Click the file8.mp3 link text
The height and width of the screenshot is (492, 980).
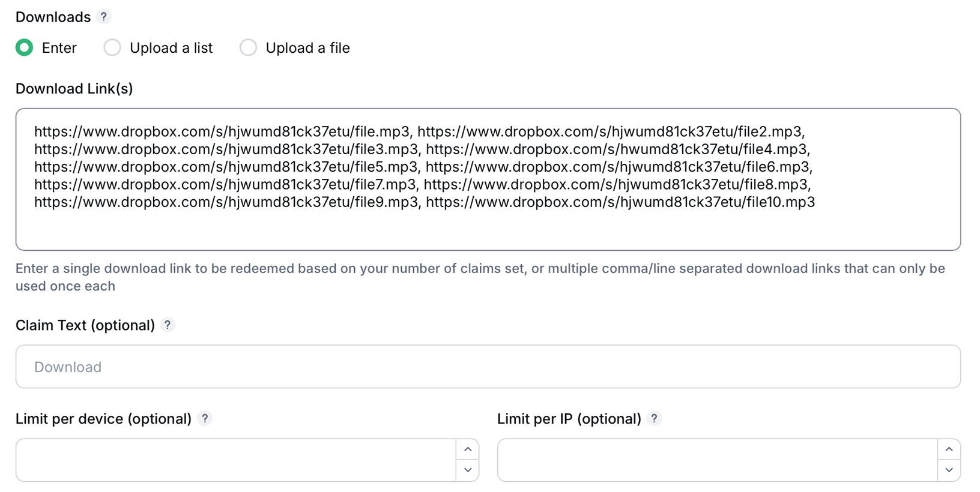[x=617, y=184]
